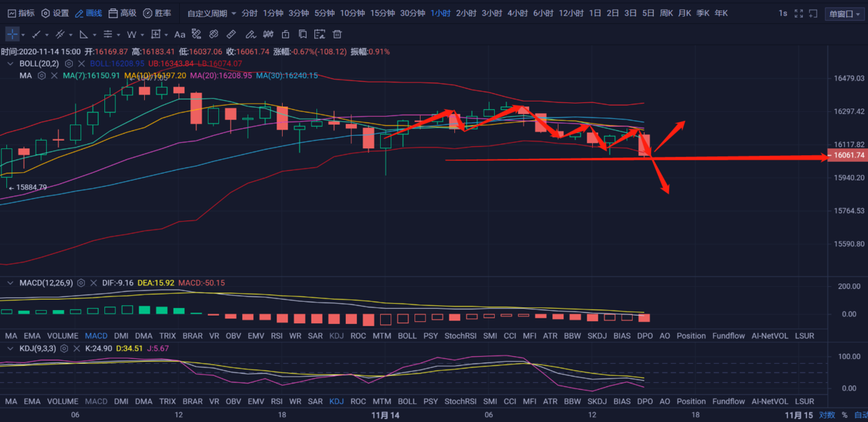
Task: Toggle 自动 auto scale option
Action: coord(860,415)
